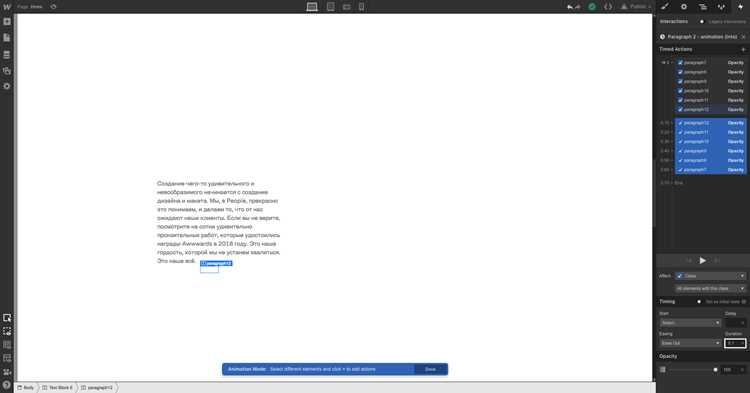The width and height of the screenshot is (750, 393).
Task: Click the icon right of Page: Home
Action: pyautogui.click(x=54, y=7)
